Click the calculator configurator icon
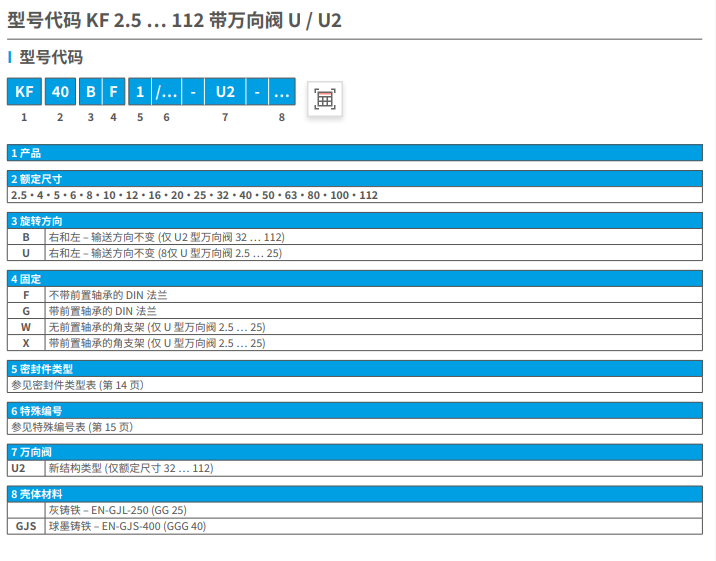 point(325,98)
